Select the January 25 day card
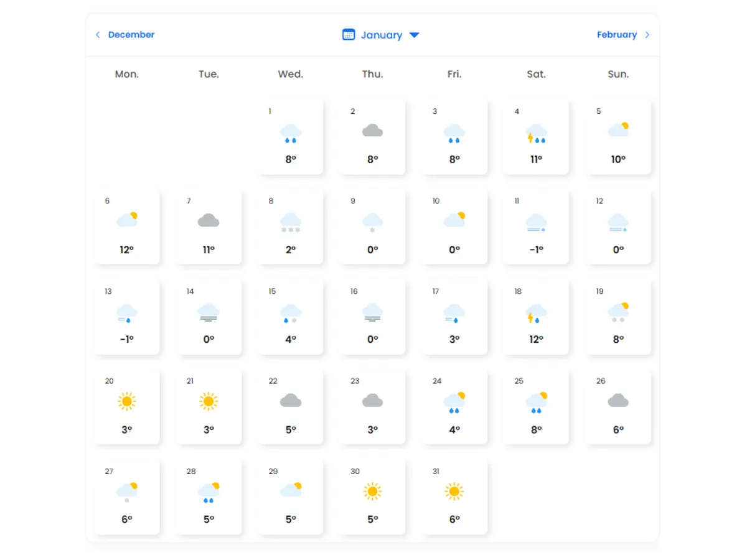 pyautogui.click(x=536, y=407)
